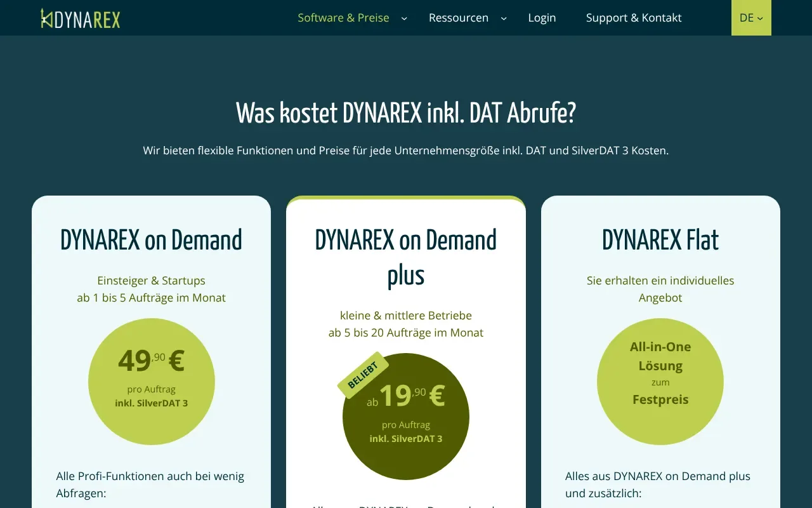Viewport: 812px width, 508px height.
Task: Open Support & Kontakt page
Action: pyautogui.click(x=634, y=18)
